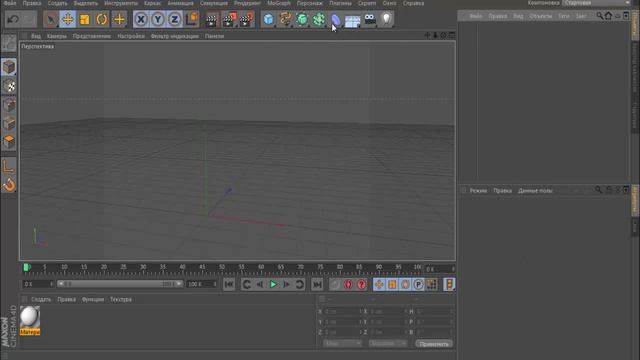Screen dimensions: 640x360
Task: Open the Рендеринг menu
Action: pos(247,3)
